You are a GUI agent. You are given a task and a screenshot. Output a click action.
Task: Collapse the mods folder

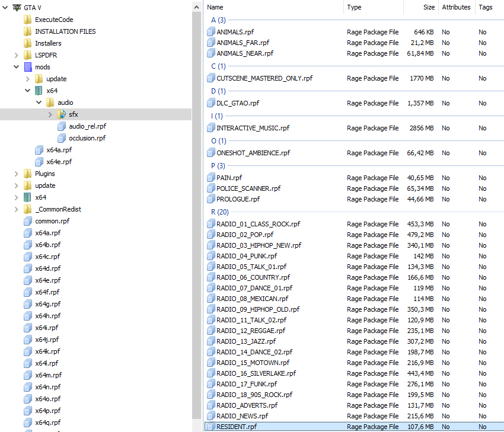[x=17, y=67]
